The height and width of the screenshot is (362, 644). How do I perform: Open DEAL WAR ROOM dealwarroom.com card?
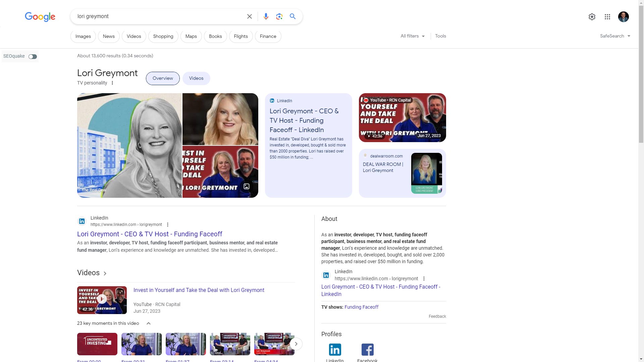(402, 173)
